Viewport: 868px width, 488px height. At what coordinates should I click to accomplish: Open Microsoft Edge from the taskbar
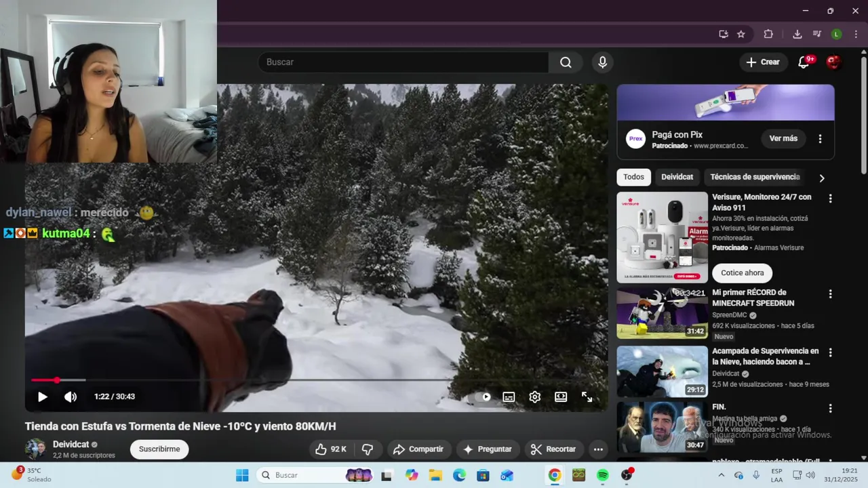tap(459, 475)
